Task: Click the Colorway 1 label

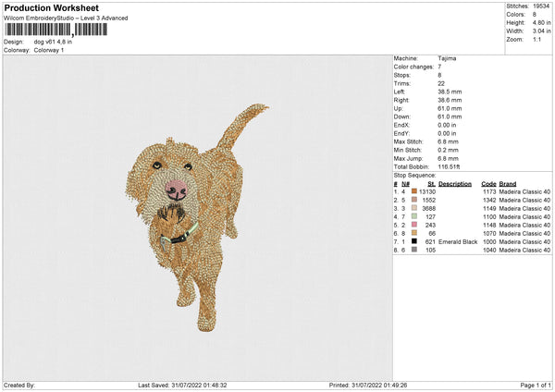Action: tap(50, 50)
